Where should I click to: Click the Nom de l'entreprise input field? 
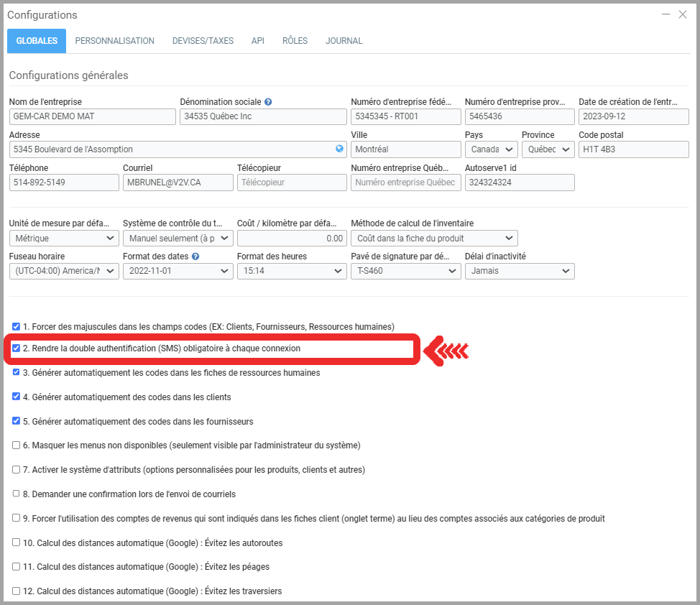click(92, 116)
